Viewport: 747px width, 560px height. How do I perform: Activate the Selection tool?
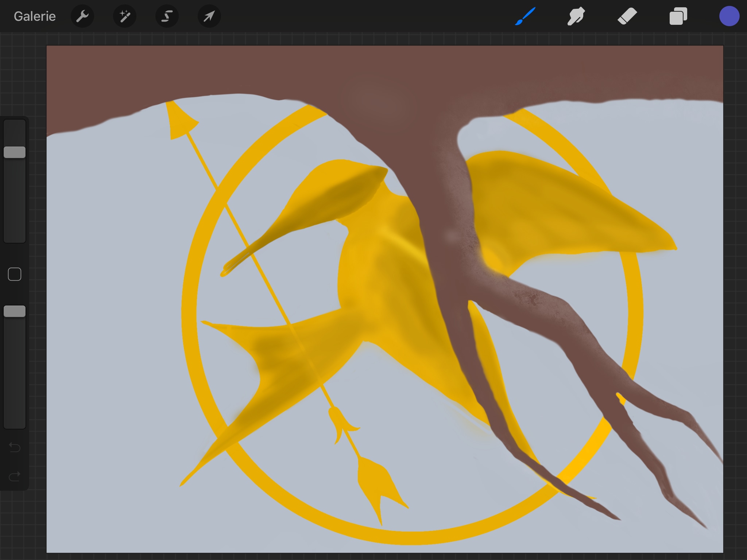click(167, 16)
